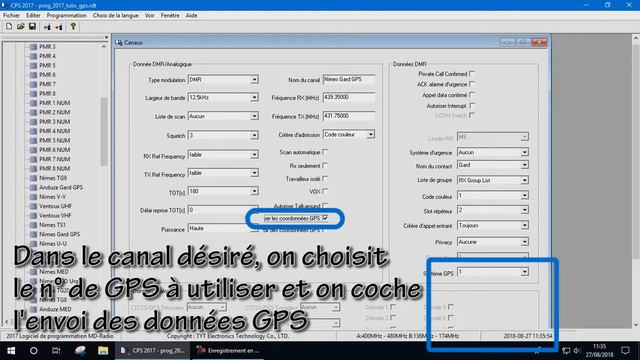
Task: Enable VOX checkbox
Action: [x=325, y=191]
